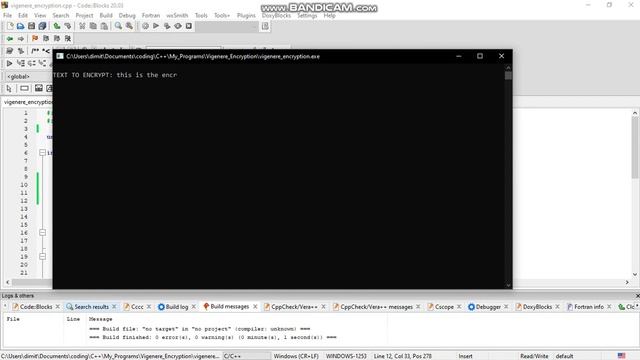The width and height of the screenshot is (640, 360).
Task: Click the Run play icon
Action: pos(156,26)
